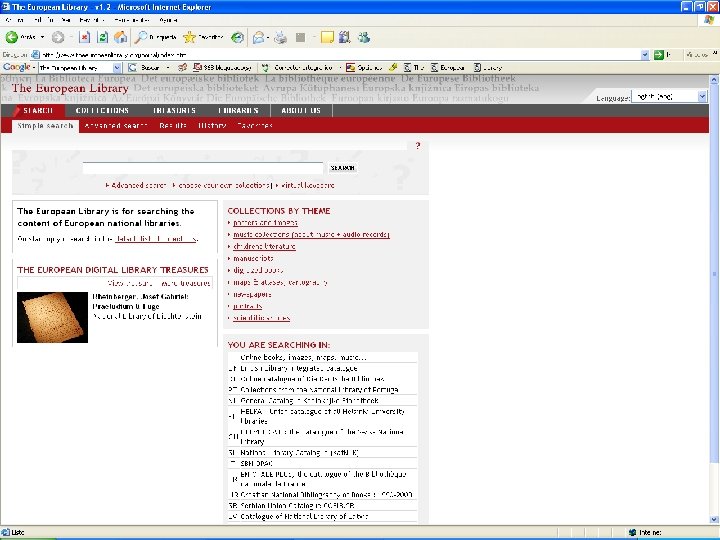Click the page vertical scrollbar down arrow
Image resolution: width=720 pixels, height=540 pixels.
[714, 519]
